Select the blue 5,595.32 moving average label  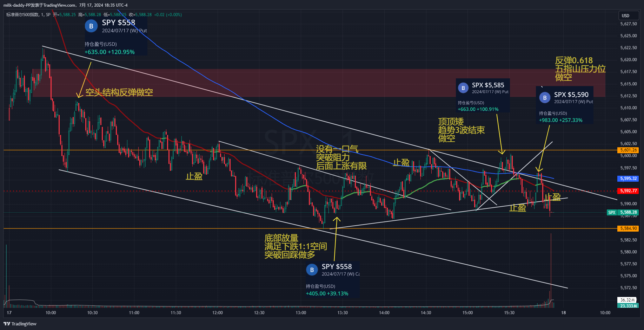click(628, 179)
